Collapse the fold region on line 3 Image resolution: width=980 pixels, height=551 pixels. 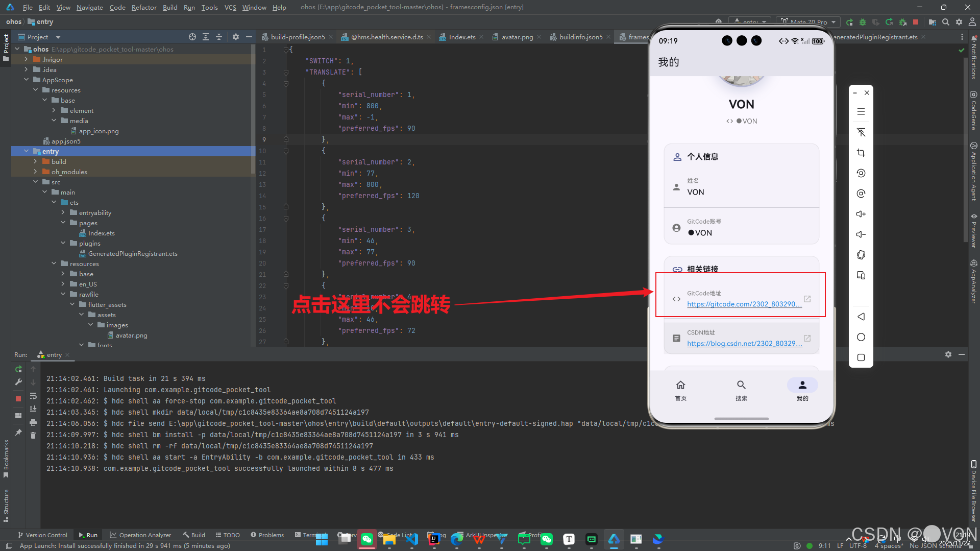pyautogui.click(x=286, y=71)
